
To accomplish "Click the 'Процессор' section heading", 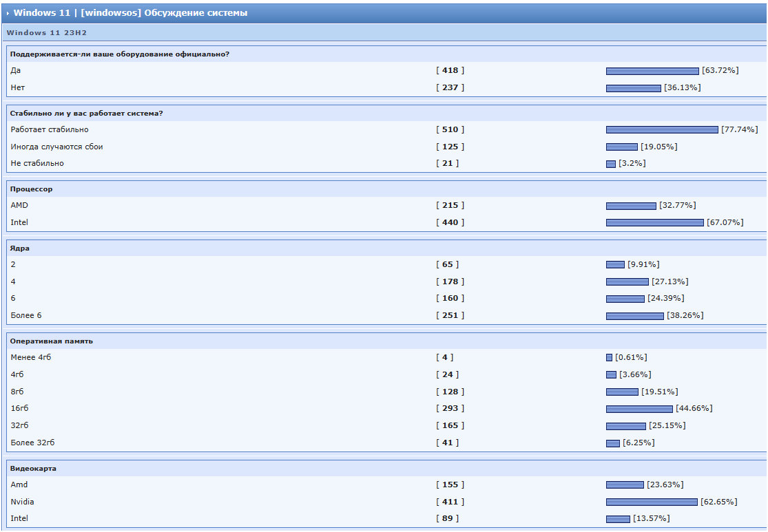I will (x=32, y=189).
